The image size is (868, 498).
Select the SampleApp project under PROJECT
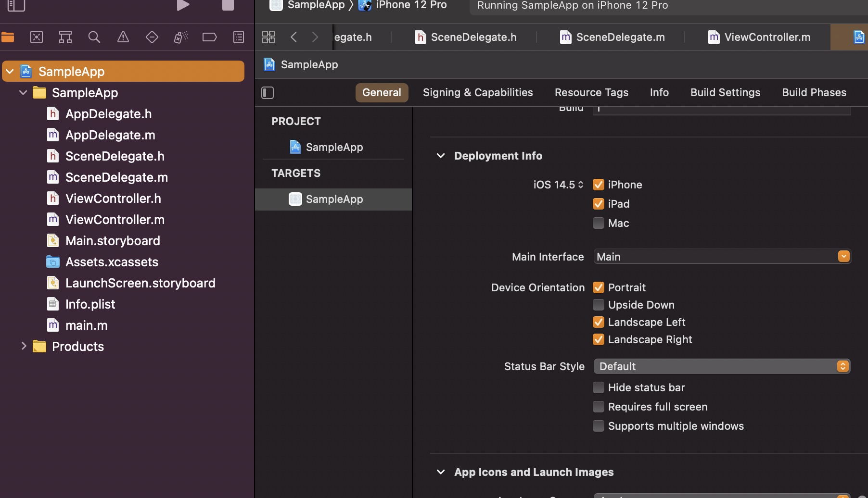tap(334, 147)
